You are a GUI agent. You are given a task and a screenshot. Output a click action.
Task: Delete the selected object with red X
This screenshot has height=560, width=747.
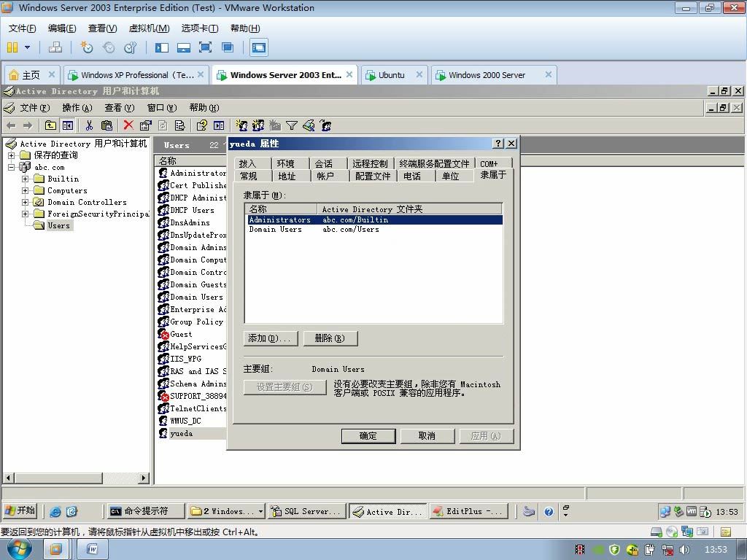point(128,125)
